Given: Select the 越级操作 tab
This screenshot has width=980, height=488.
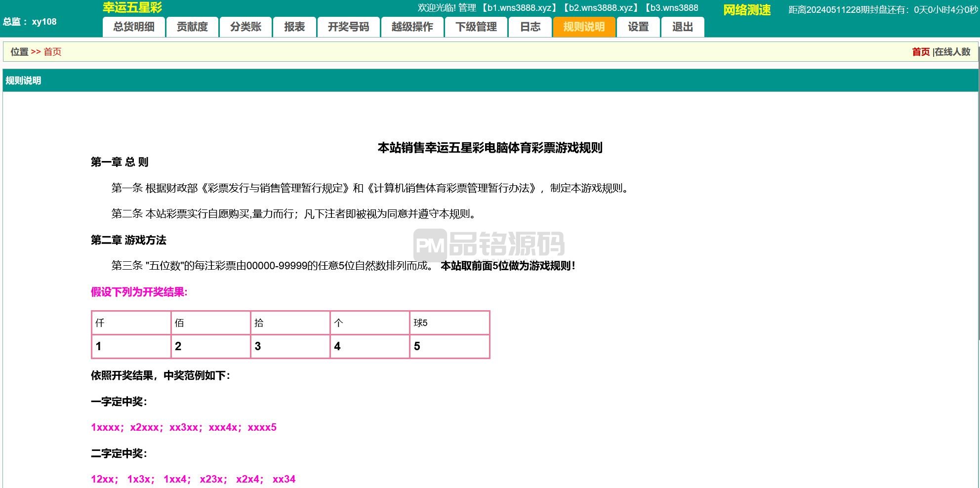Looking at the screenshot, I should pyautogui.click(x=412, y=27).
